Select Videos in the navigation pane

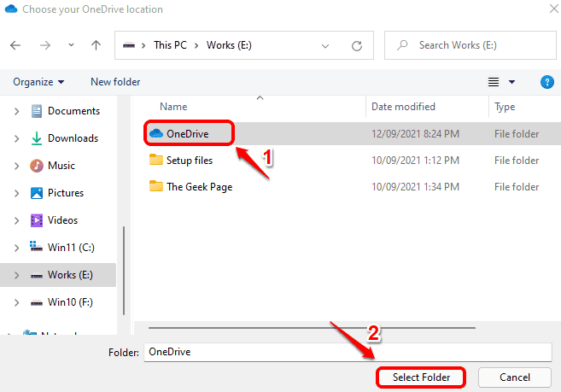[x=62, y=220]
